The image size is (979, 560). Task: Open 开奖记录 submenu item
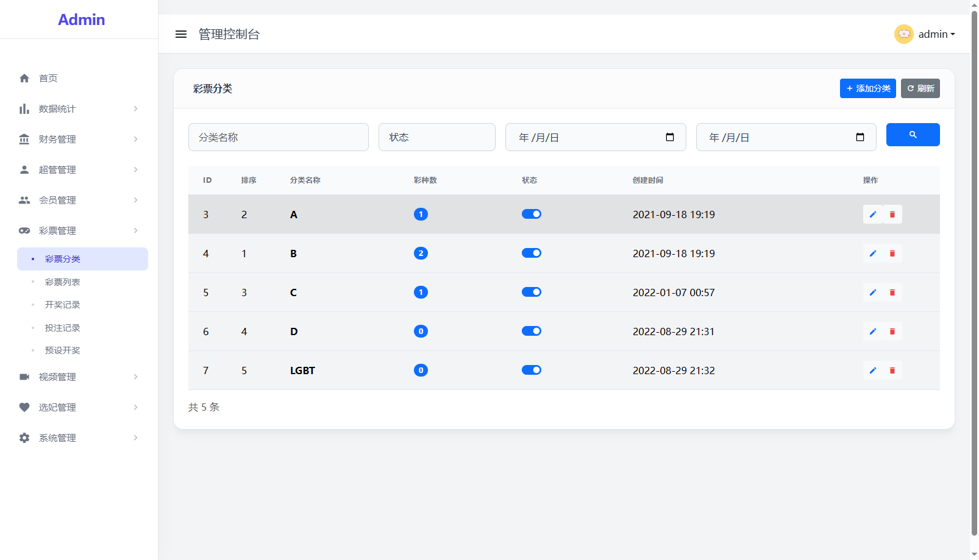coord(63,305)
